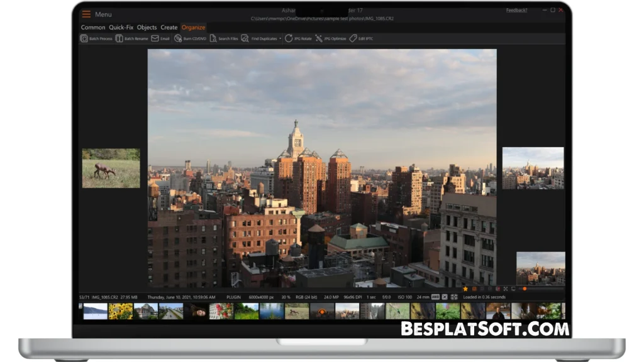Viewport: 644px width, 362px height.
Task: Switch to the Objects tab
Action: pos(147,28)
